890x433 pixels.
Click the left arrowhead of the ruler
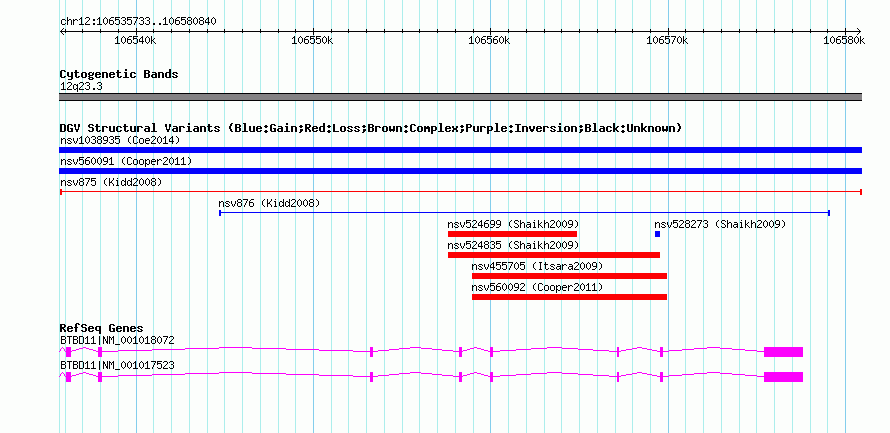pos(62,31)
